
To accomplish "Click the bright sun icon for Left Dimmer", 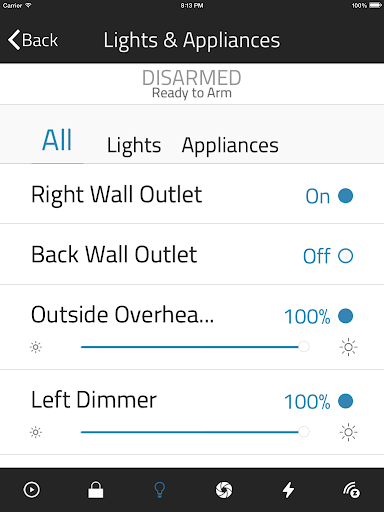I will point(348,432).
